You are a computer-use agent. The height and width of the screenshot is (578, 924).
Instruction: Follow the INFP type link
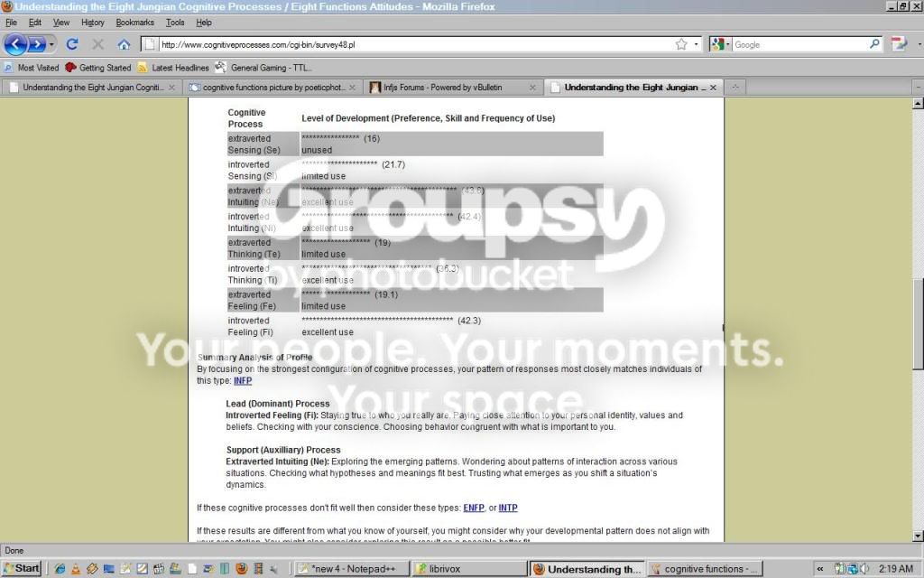coord(243,381)
